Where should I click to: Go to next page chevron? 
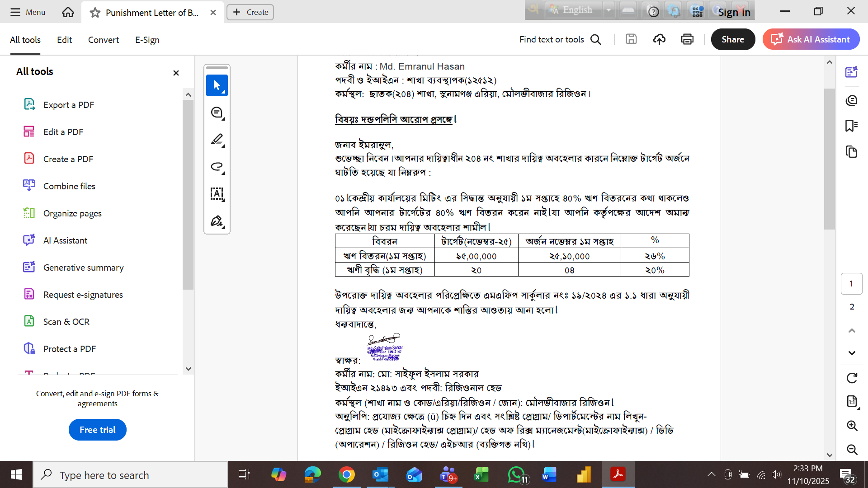[852, 353]
